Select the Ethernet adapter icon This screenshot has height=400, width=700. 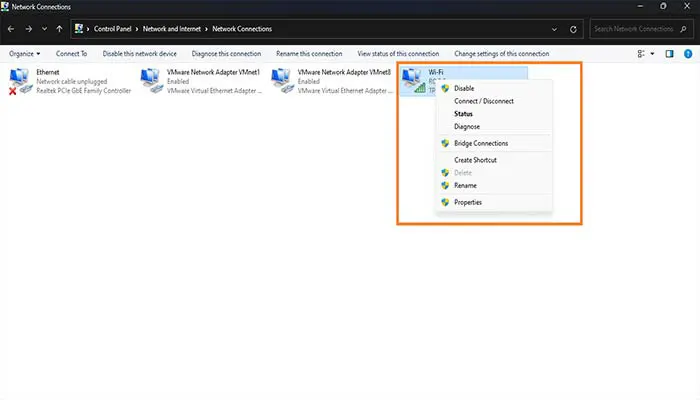click(x=20, y=81)
